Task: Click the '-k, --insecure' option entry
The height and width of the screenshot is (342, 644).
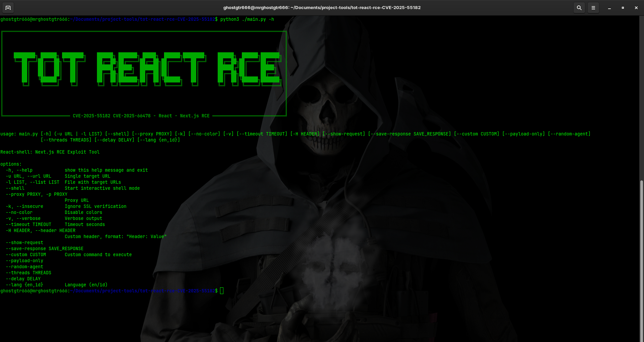Action: tap(24, 207)
